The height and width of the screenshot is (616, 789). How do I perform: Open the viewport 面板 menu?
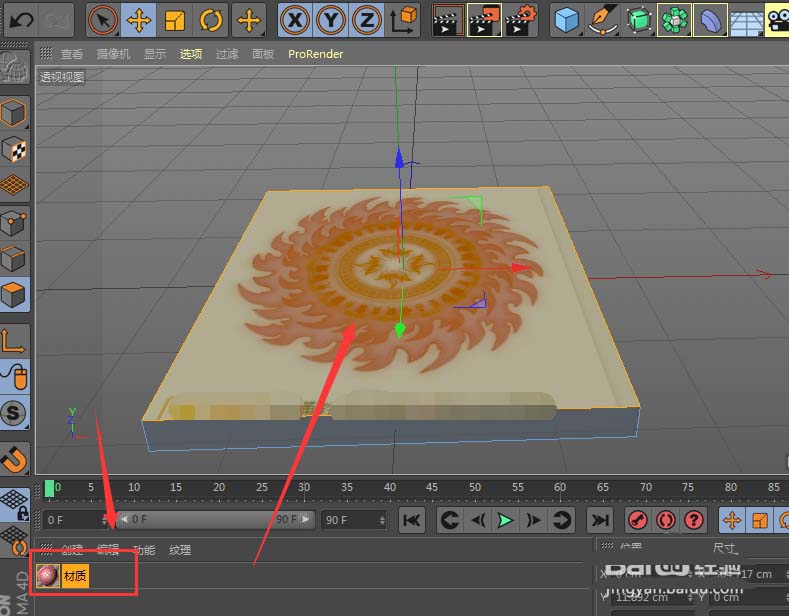point(263,54)
